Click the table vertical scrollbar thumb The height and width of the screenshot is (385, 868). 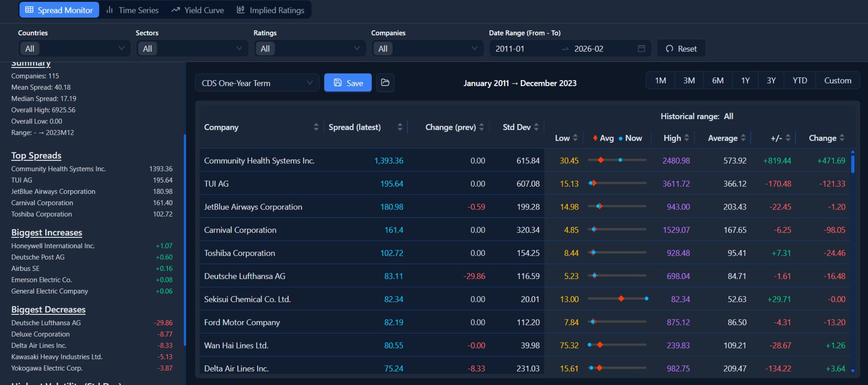click(853, 164)
